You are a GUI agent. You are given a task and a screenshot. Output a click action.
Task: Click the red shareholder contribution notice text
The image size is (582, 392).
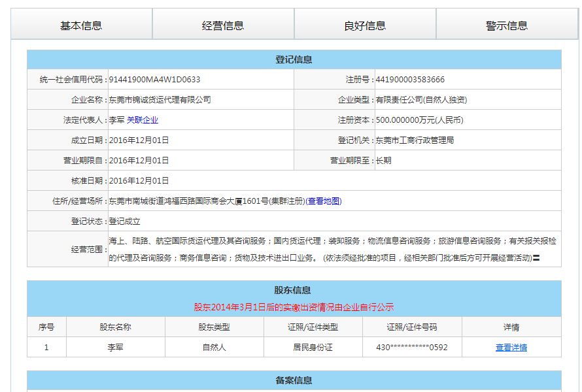(294, 307)
